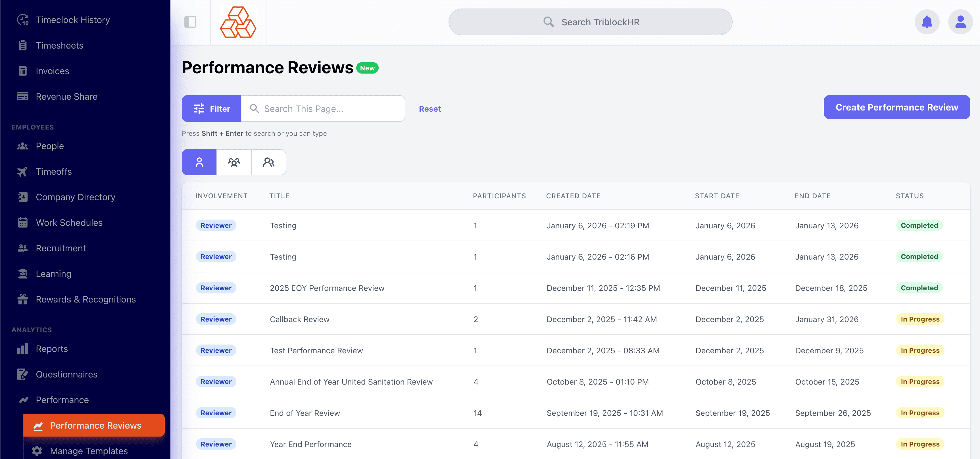Open Timeclock History in sidebar
Screen dimensions: 980x459
[x=72, y=20]
